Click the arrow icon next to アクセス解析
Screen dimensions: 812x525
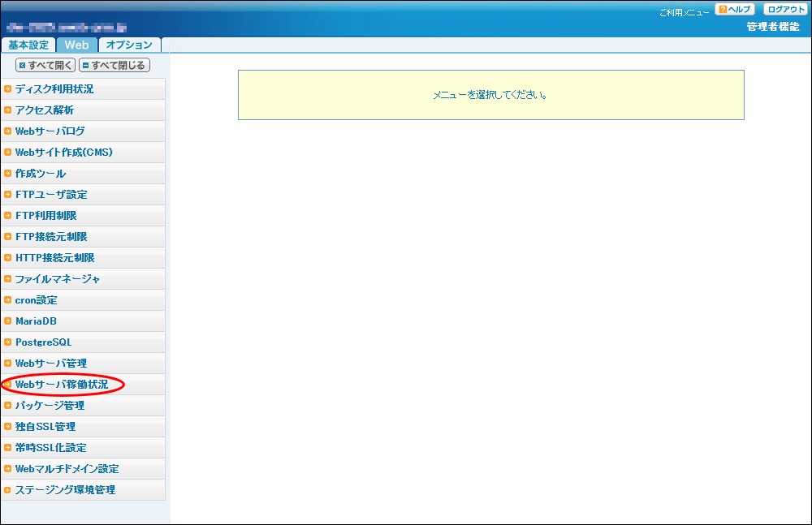[x=7, y=110]
